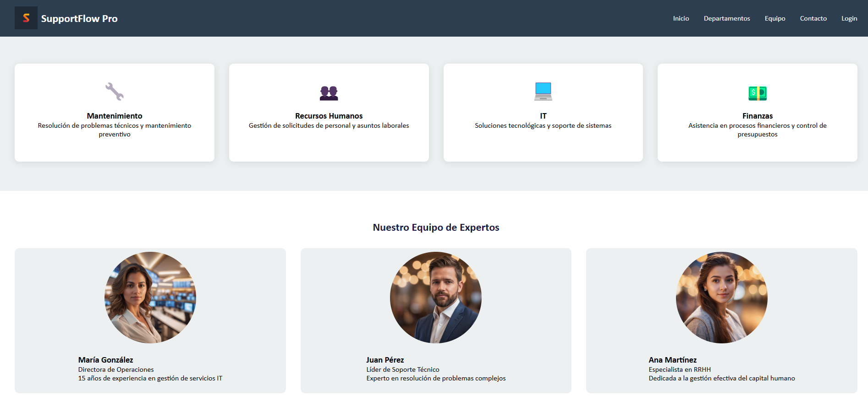Screen dimensions: 868x407
Task: Select the Mantenimiento department title
Action: 115,116
